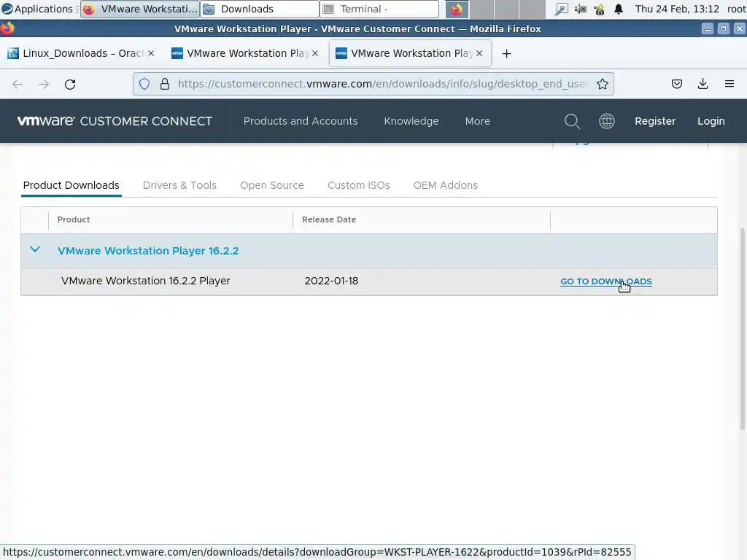Bookmark this page with the star icon
The width and height of the screenshot is (747, 560).
pyautogui.click(x=602, y=85)
